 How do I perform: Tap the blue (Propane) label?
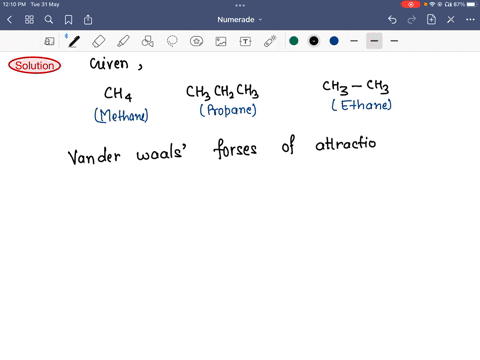click(228, 110)
